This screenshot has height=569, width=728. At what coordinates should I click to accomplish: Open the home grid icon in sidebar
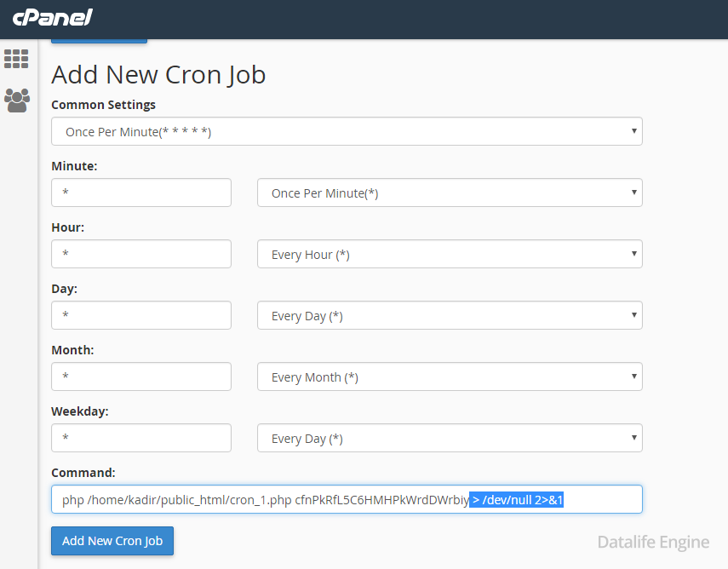[16, 59]
